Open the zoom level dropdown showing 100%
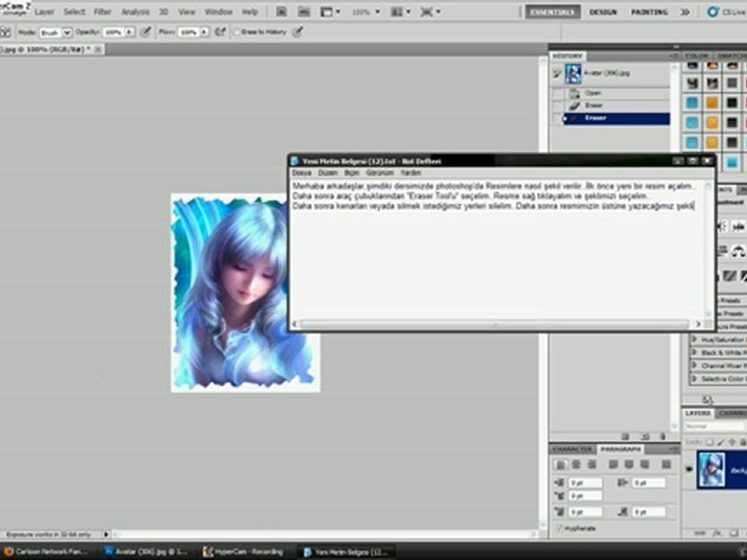 coord(366,12)
